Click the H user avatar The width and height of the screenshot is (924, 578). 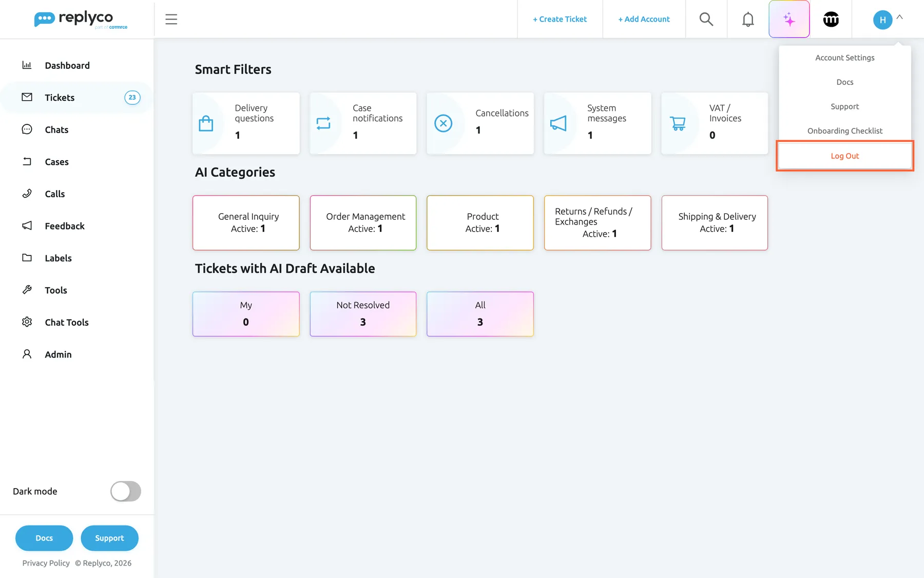882,20
